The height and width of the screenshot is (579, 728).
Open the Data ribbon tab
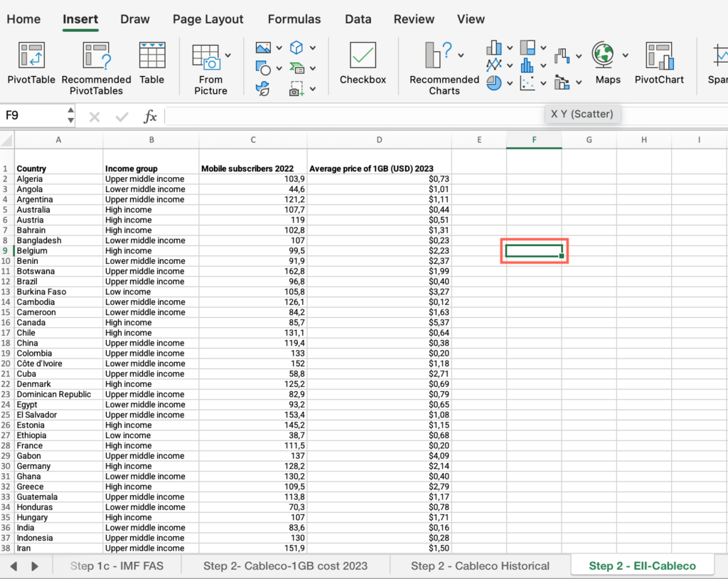[358, 19]
